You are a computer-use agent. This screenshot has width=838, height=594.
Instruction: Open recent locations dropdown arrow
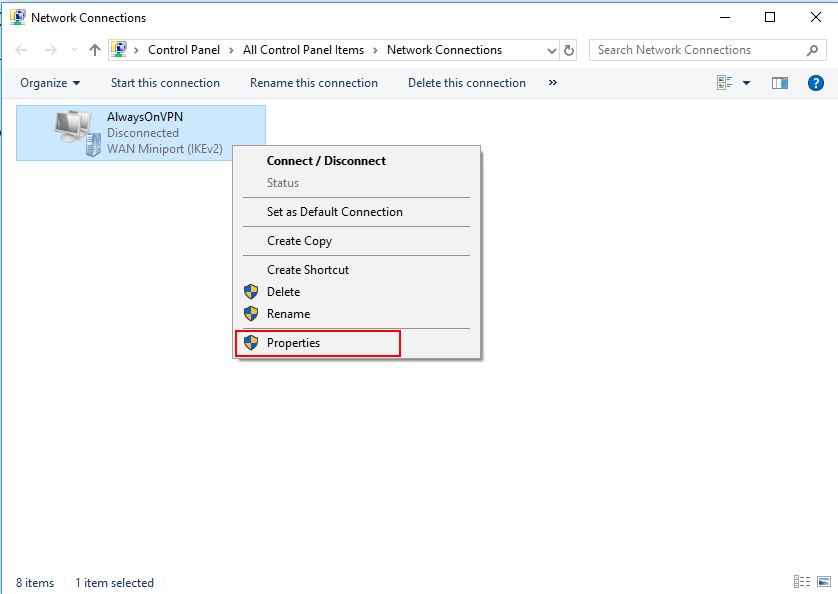pyautogui.click(x=74, y=50)
